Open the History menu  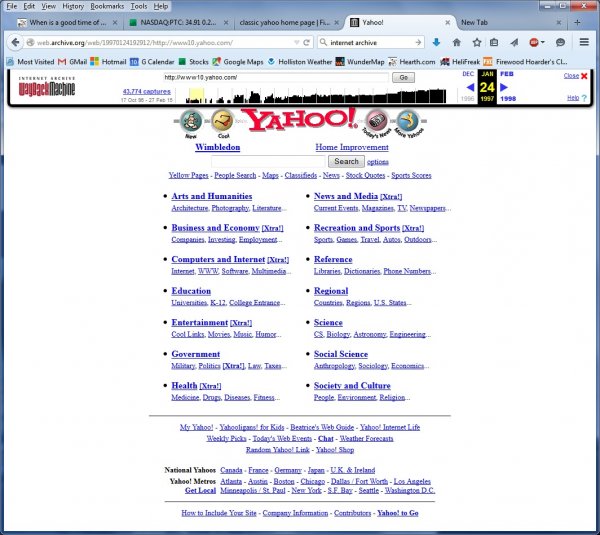[x=73, y=6]
